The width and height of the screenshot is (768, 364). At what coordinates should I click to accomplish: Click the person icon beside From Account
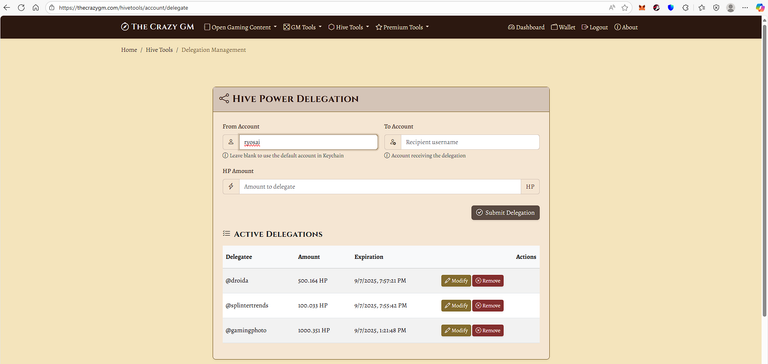[231, 142]
